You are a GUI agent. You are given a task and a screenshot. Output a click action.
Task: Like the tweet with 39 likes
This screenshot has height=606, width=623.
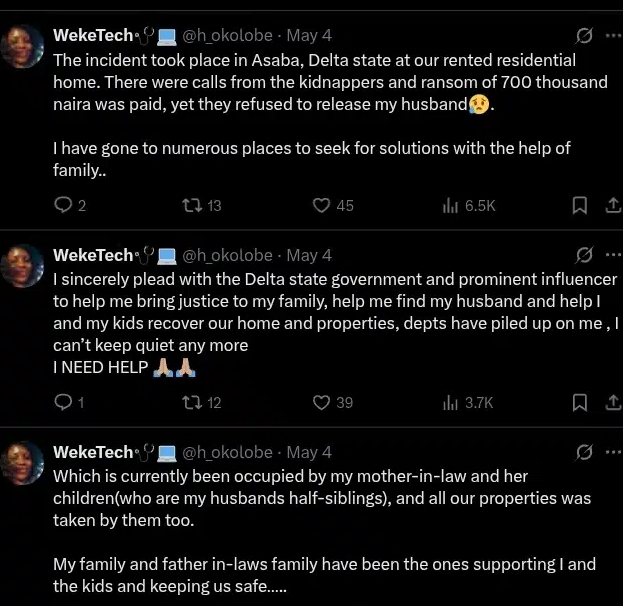tap(321, 402)
